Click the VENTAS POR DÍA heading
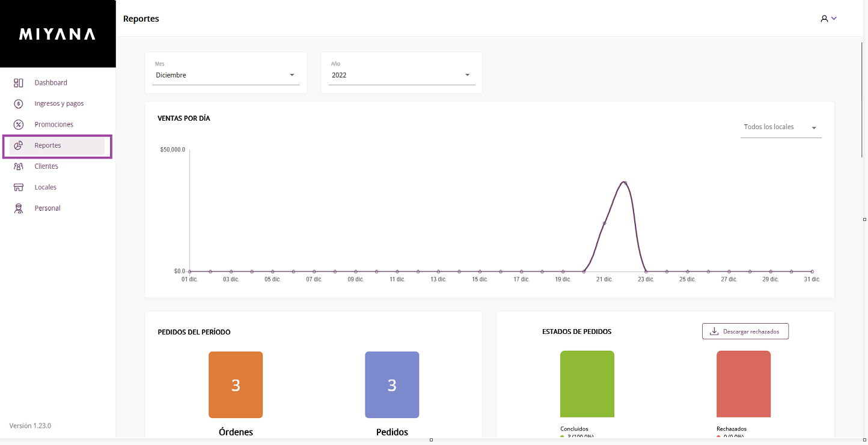The image size is (868, 445). pos(184,118)
